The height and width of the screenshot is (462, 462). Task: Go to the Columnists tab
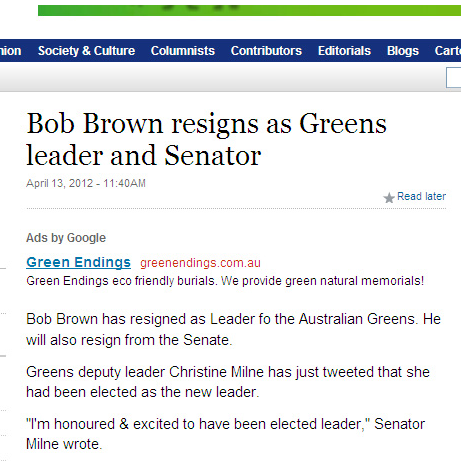point(183,51)
